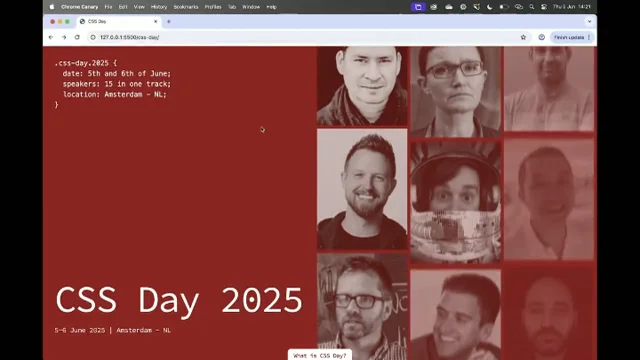This screenshot has width=640, height=360.
Task: Select photo of smiling bearded man
Action: pos(362,189)
